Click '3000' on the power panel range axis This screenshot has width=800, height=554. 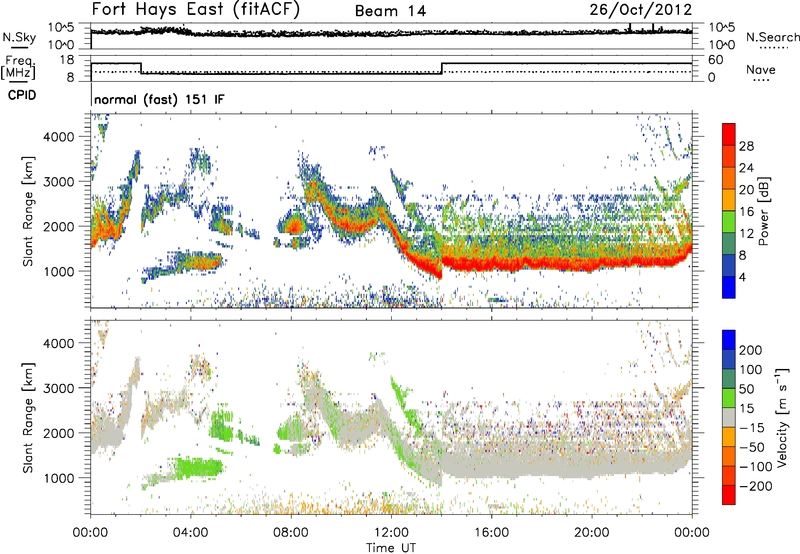click(58, 182)
